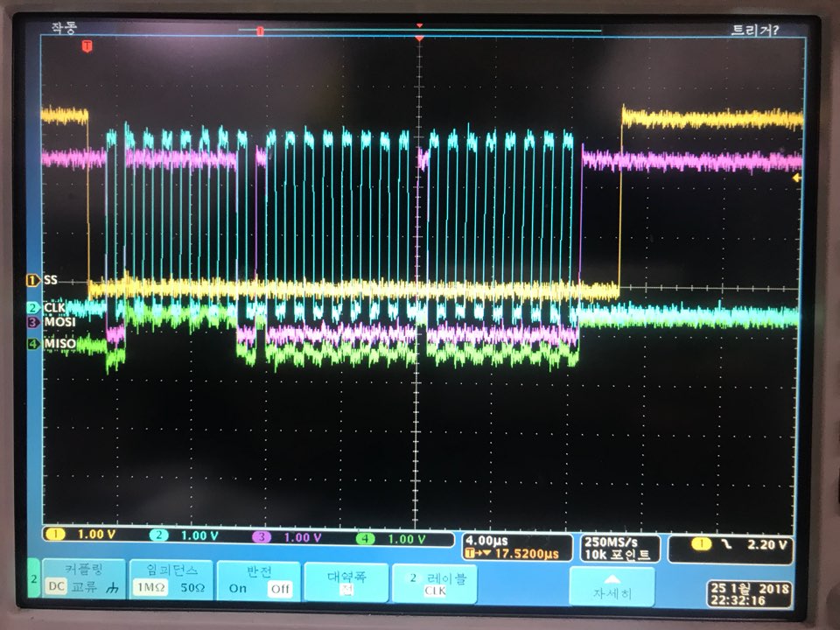
Task: Click the yellow trigger level arrow at right edge
Action: point(796,178)
